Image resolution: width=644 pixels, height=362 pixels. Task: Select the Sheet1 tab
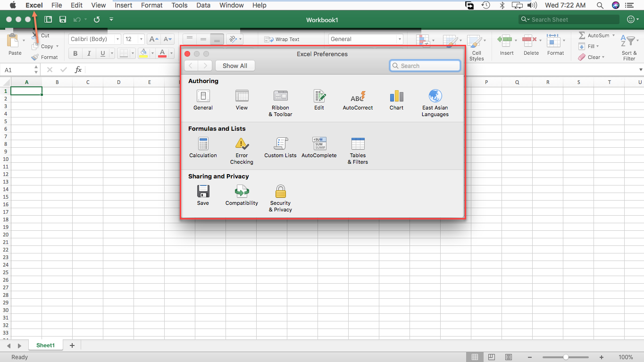coord(45,345)
